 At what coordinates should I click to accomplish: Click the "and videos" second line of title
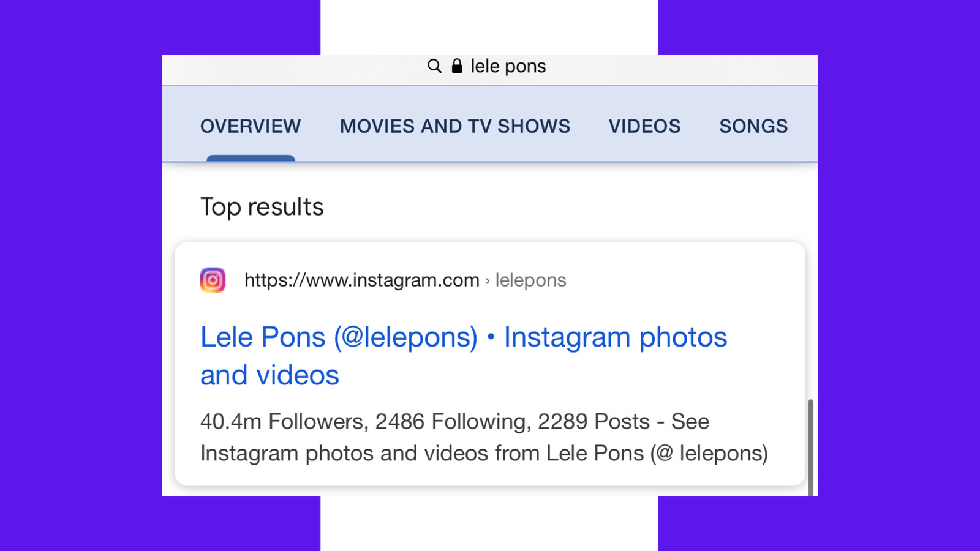coord(269,375)
